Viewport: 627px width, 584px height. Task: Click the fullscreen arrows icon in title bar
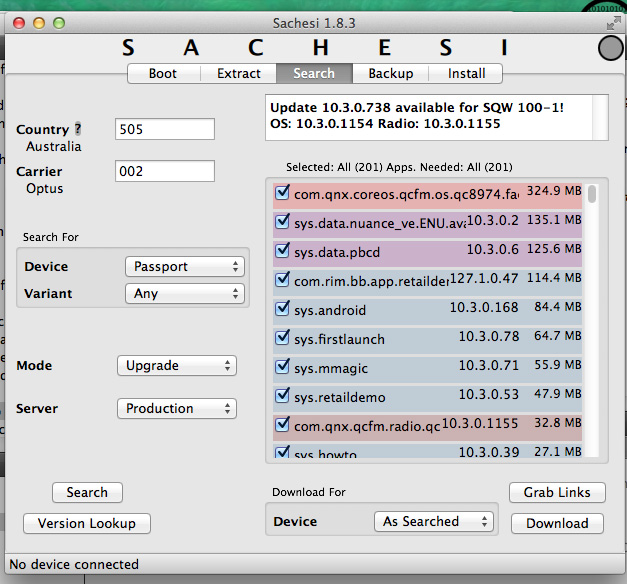[x=613, y=23]
